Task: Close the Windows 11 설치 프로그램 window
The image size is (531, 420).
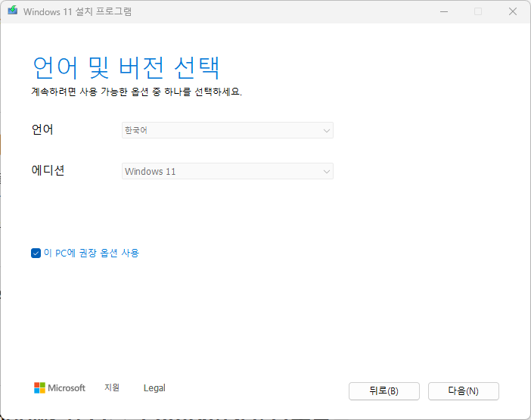Action: (x=513, y=12)
